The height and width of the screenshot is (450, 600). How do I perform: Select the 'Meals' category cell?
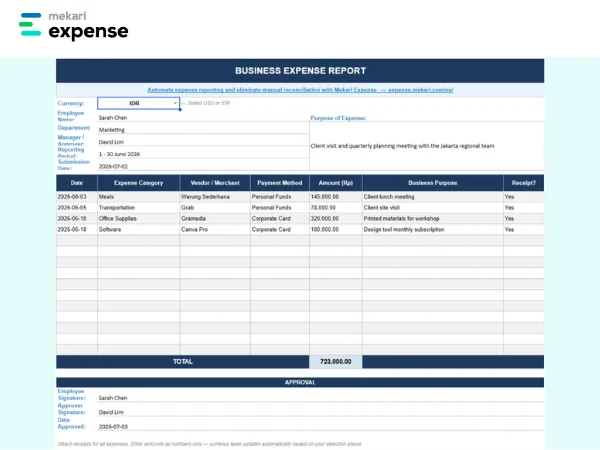[x=139, y=197]
